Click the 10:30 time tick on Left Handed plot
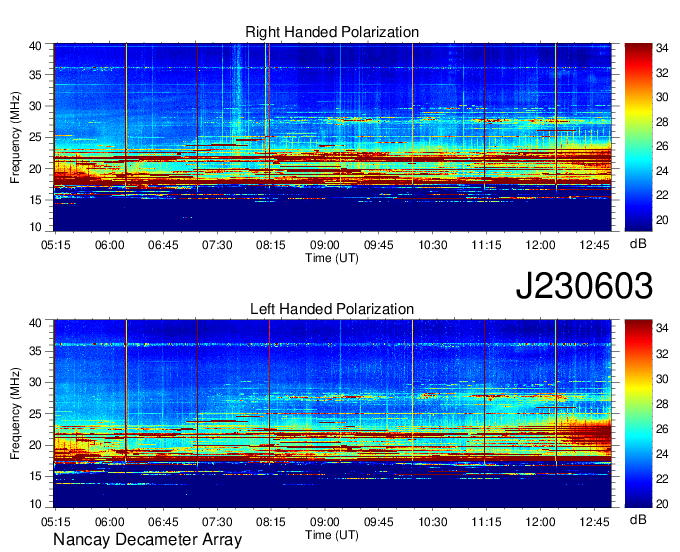 432,522
